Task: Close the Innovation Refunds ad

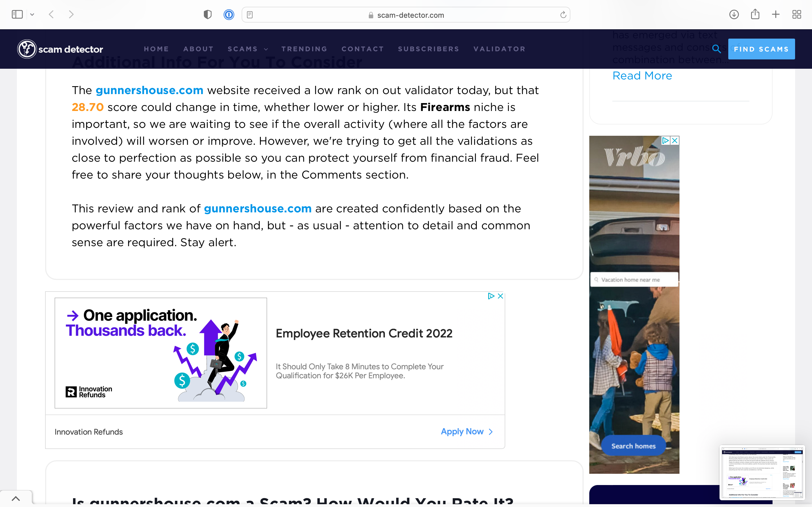Action: pyautogui.click(x=500, y=296)
